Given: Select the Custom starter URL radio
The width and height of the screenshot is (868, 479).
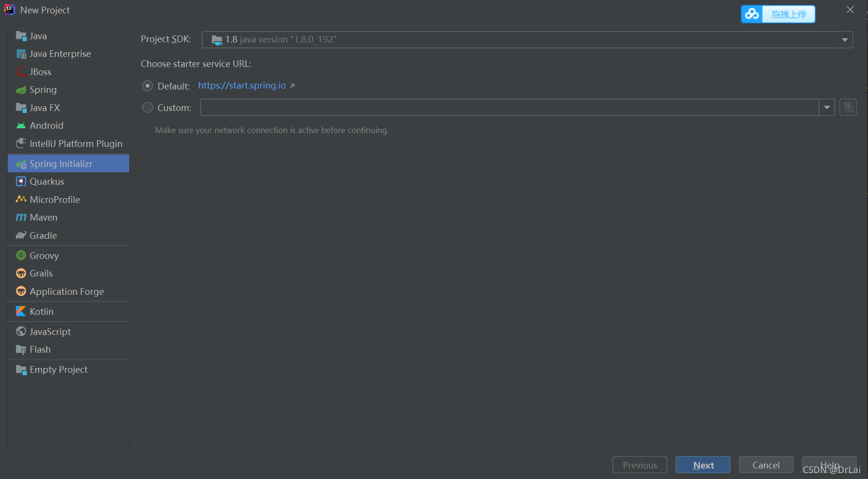Looking at the screenshot, I should click(147, 108).
